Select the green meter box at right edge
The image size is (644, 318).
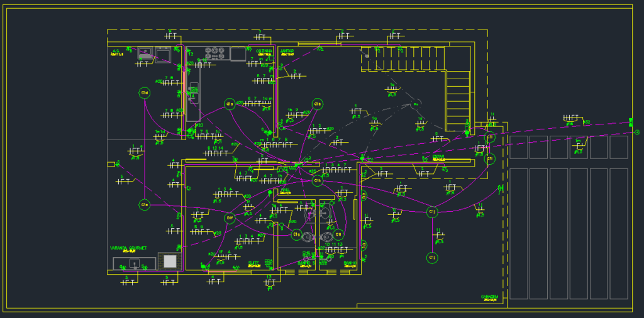[x=630, y=122]
